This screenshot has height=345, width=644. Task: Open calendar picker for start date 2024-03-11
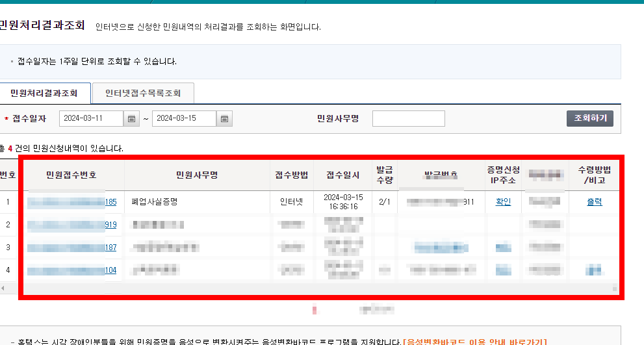[131, 119]
